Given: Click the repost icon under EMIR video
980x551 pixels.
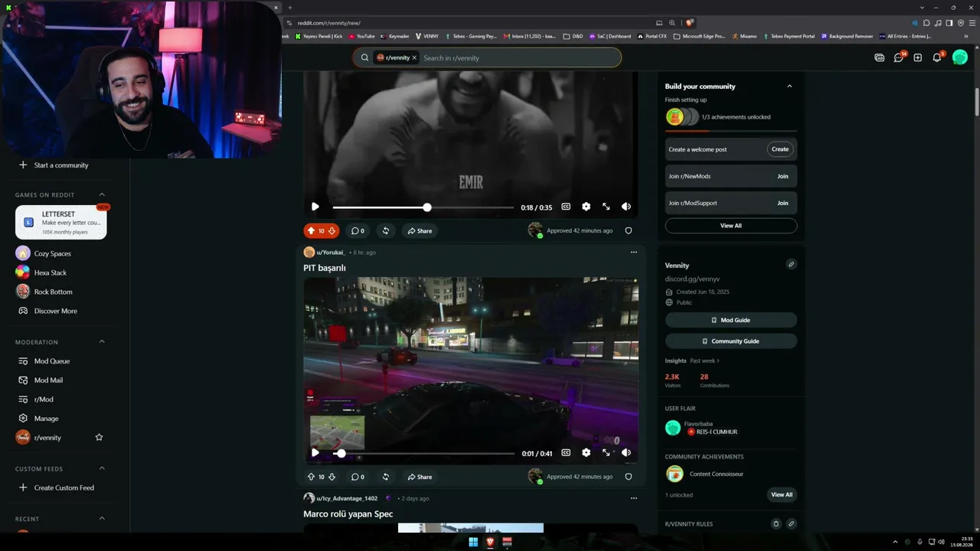Looking at the screenshot, I should click(385, 230).
